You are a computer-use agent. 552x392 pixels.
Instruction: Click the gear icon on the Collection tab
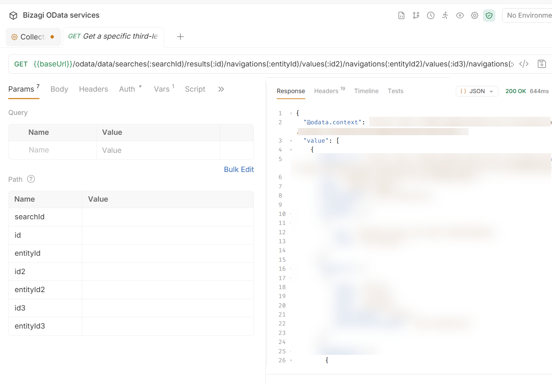pyautogui.click(x=14, y=37)
